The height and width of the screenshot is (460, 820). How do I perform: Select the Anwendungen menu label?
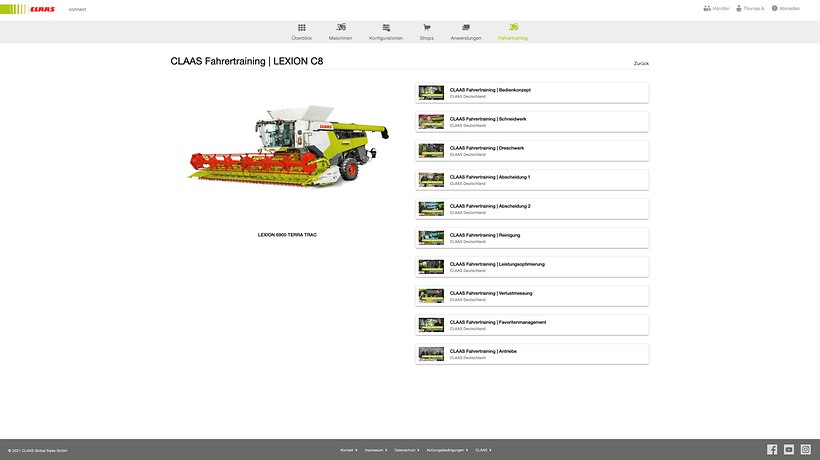(x=466, y=38)
